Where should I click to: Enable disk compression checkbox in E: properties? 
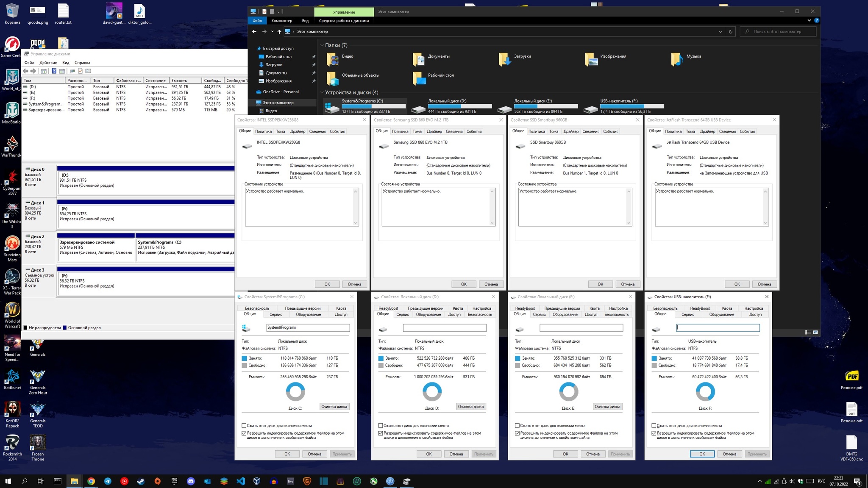517,426
